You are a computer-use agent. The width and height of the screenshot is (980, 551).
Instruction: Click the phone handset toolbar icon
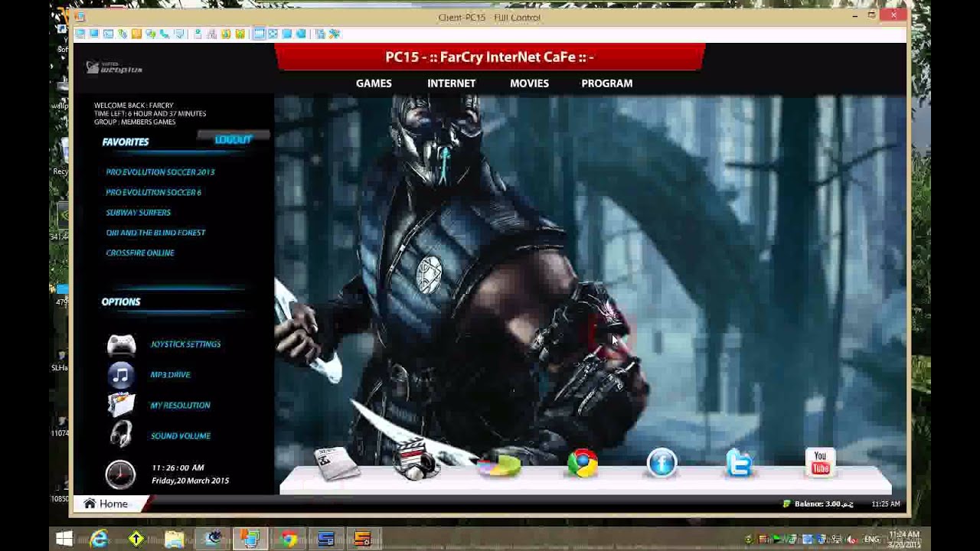165,34
